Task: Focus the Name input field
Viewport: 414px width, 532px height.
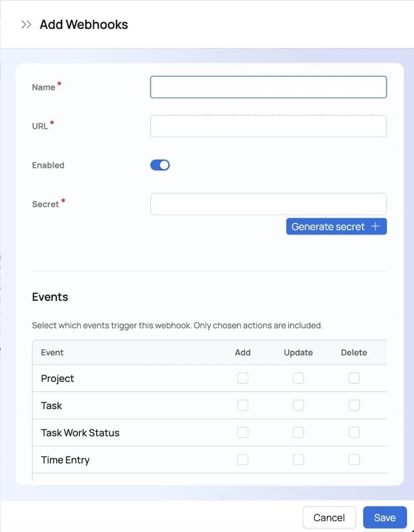Action: (x=269, y=87)
